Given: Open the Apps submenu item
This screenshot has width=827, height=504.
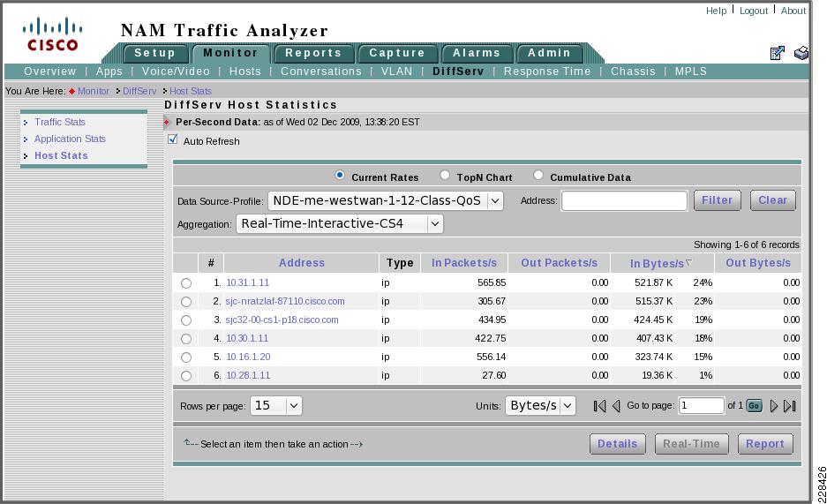Looking at the screenshot, I should [x=109, y=71].
